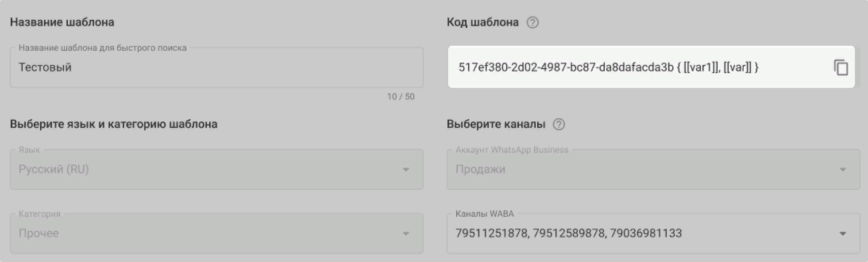Click the copy template code icon
Viewport: 868px width, 262px height.
841,67
